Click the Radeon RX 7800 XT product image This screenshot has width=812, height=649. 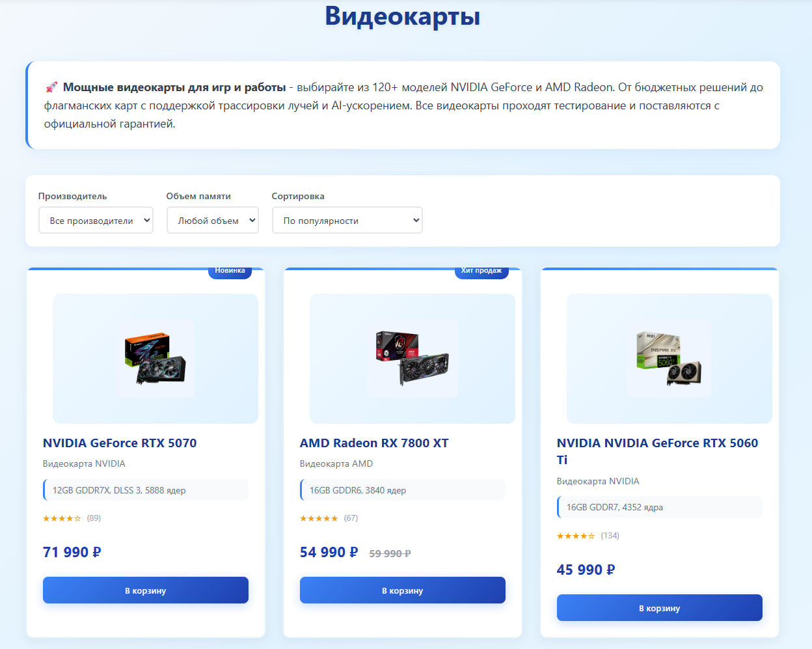click(x=413, y=359)
